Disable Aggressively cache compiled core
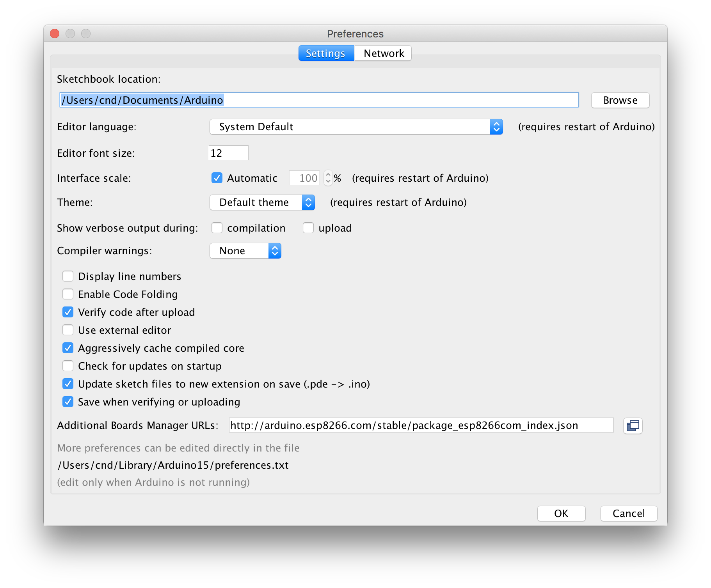The width and height of the screenshot is (711, 588). (68, 348)
